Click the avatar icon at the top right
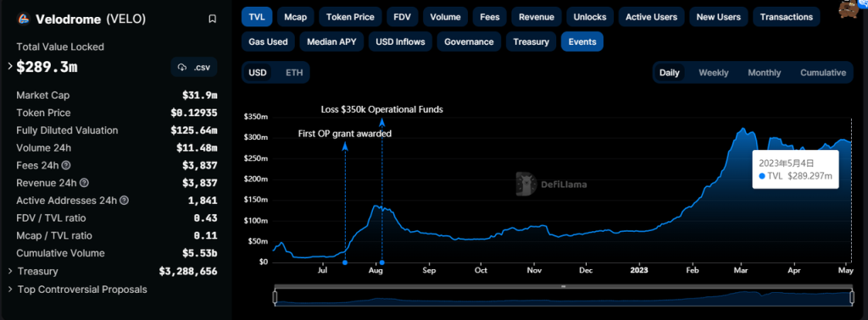The height and width of the screenshot is (320, 868). pos(847,8)
